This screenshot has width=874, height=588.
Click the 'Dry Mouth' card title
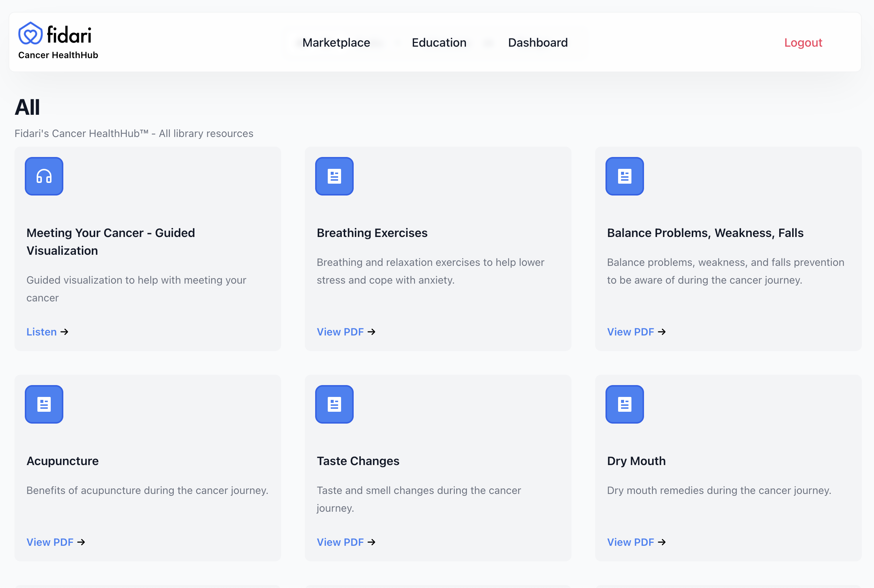tap(636, 461)
